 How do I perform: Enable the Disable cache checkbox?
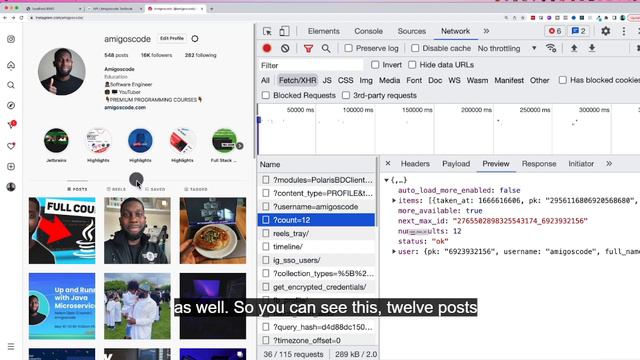click(415, 48)
